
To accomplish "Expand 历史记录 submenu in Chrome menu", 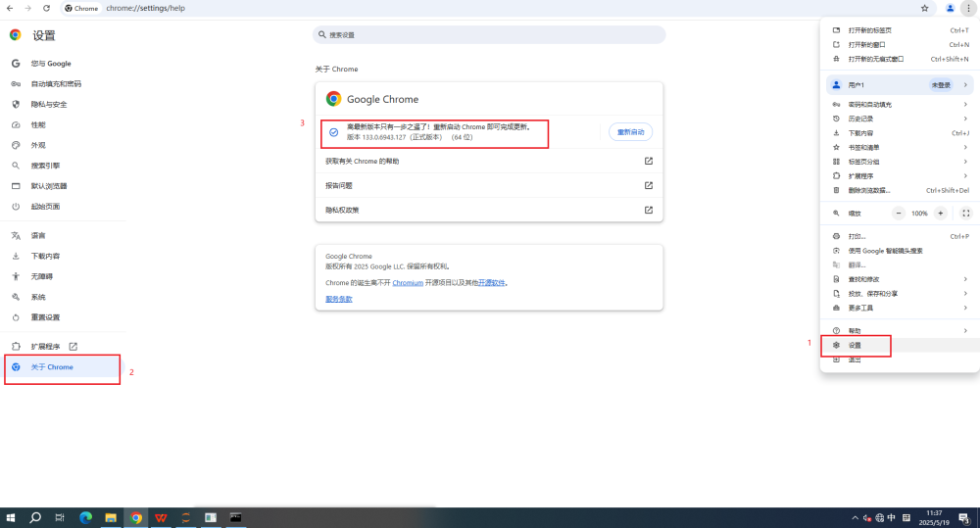I will coord(900,119).
